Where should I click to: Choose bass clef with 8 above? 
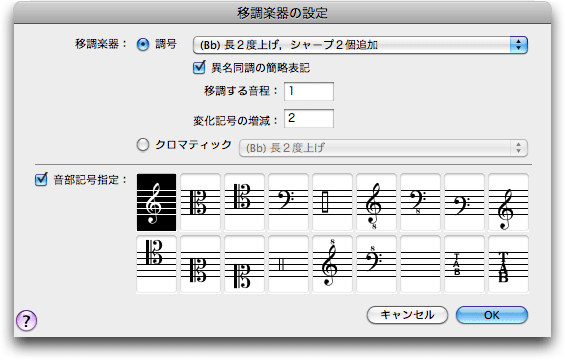pos(376,264)
